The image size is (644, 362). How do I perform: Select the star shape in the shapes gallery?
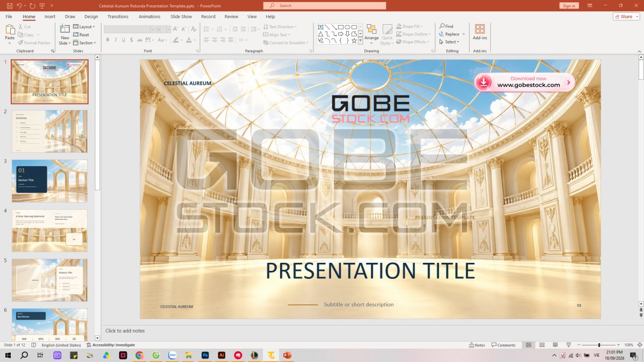point(354,40)
